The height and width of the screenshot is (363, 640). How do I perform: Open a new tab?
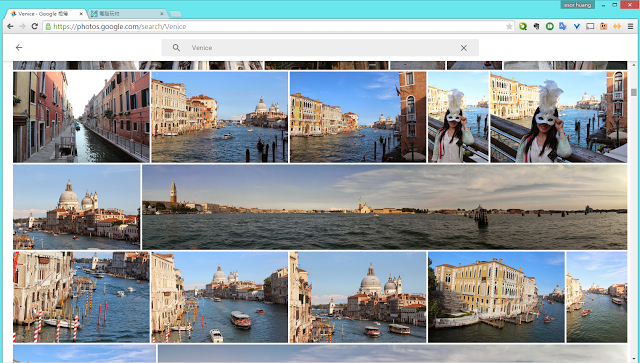click(176, 14)
